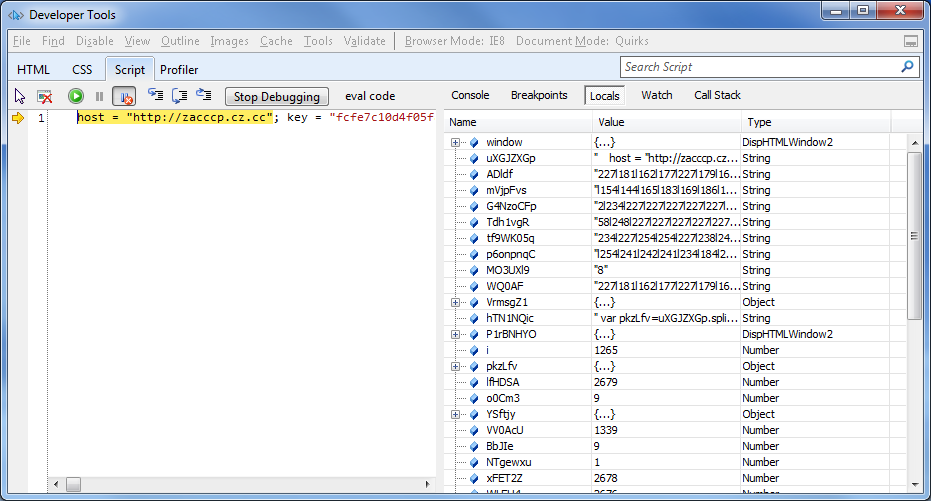Expand the pkzLfv object node
The image size is (931, 501).
pyautogui.click(x=456, y=366)
